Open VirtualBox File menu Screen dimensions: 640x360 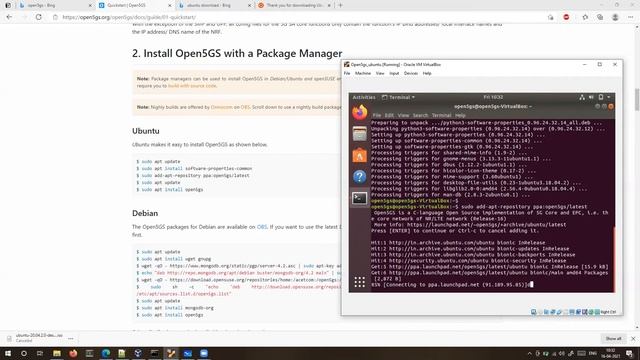(347, 73)
